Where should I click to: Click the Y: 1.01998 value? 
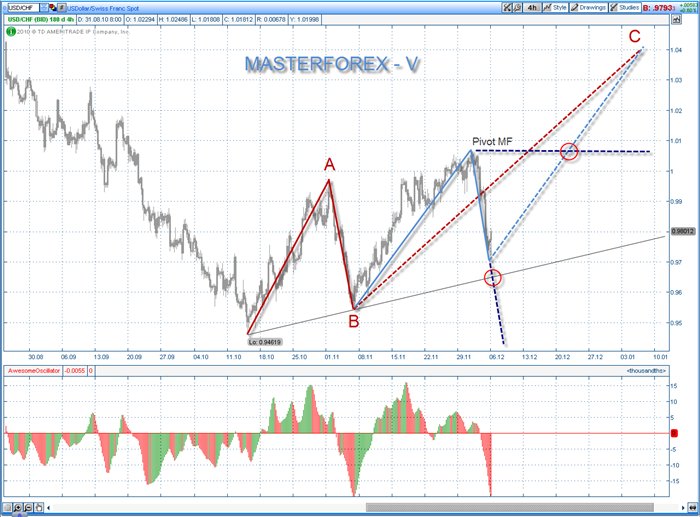304,20
